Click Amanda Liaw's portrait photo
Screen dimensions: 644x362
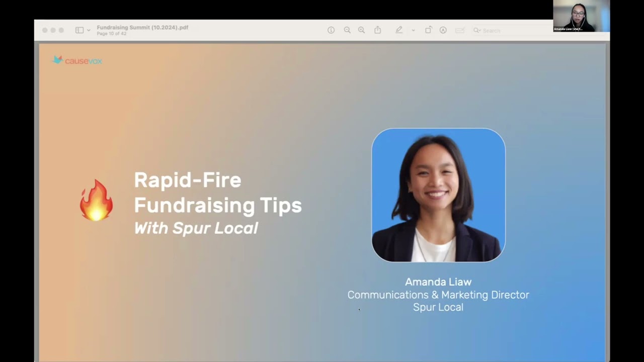click(438, 195)
